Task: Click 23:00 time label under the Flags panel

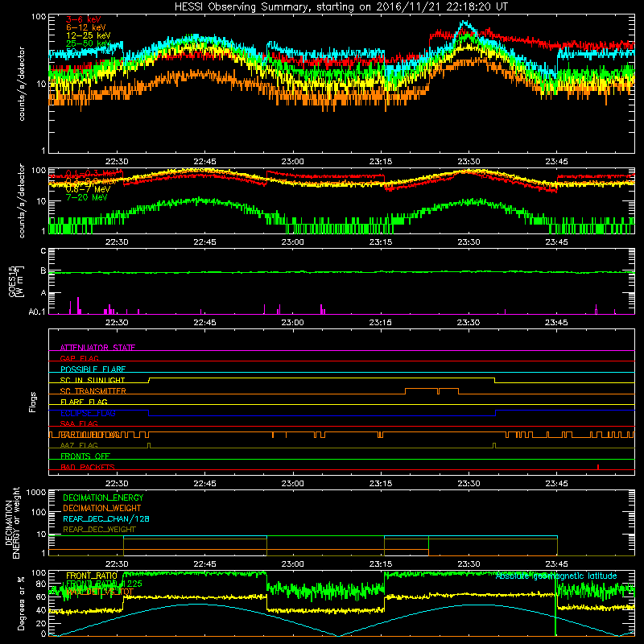Action: click(x=293, y=483)
